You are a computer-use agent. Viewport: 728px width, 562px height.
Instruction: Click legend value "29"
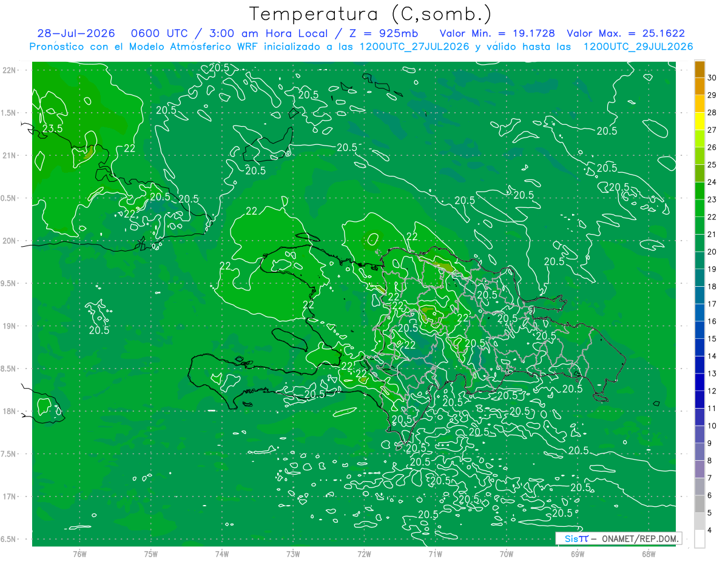(712, 95)
